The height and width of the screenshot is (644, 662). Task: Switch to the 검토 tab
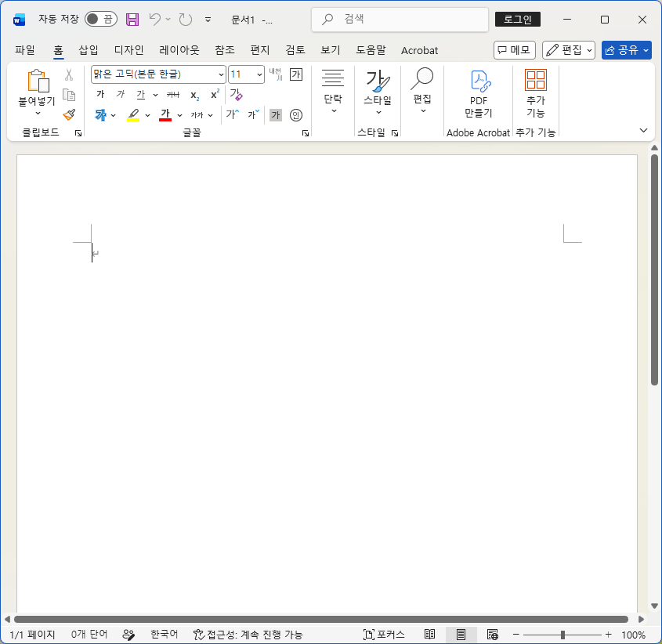295,50
